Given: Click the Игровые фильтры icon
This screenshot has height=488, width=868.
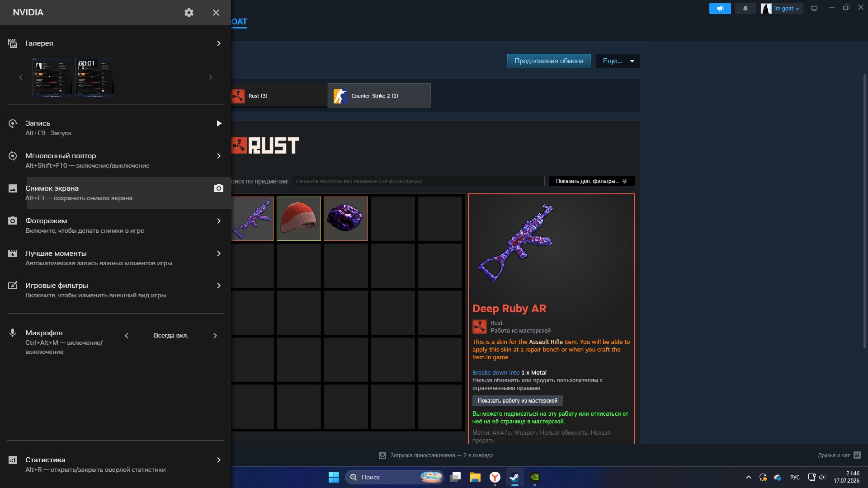Looking at the screenshot, I should tap(13, 286).
